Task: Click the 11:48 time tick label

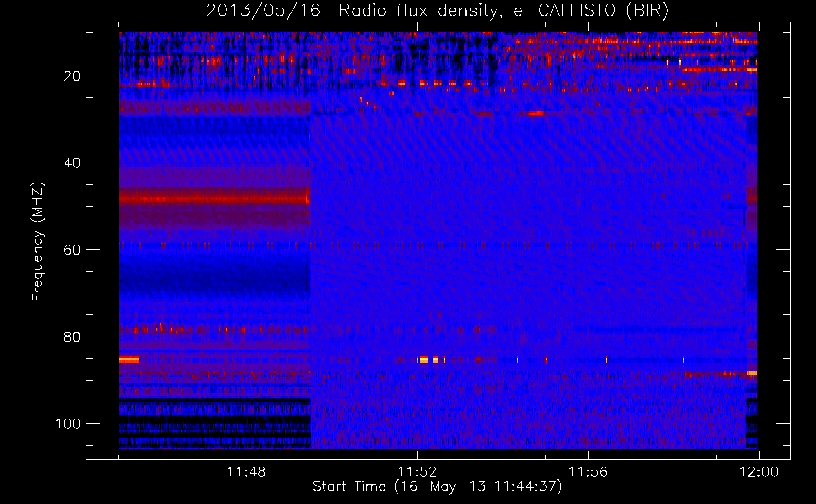Action: pos(246,472)
